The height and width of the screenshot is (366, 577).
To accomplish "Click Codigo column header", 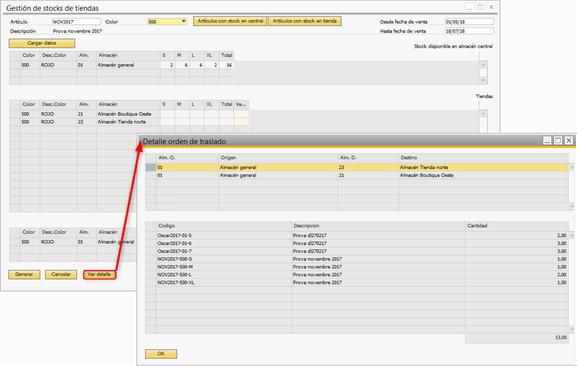I will pos(224,226).
